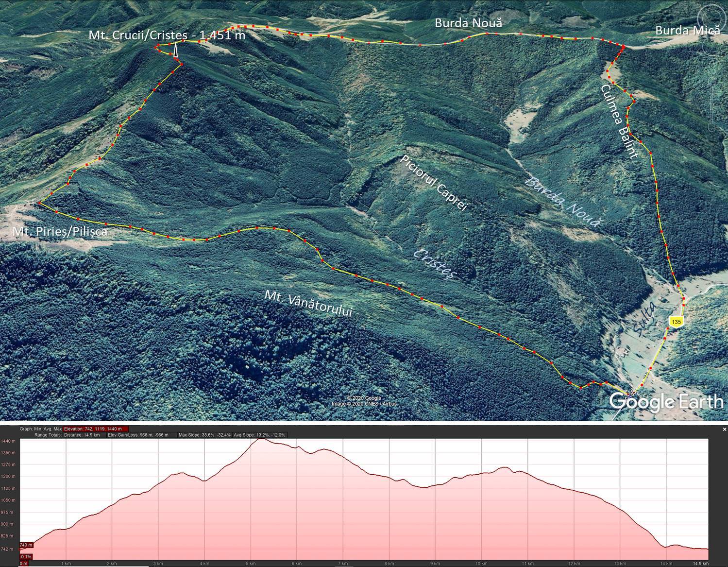Click the -0.1% slope cursor tag
The height and width of the screenshot is (567, 728).
click(x=25, y=557)
